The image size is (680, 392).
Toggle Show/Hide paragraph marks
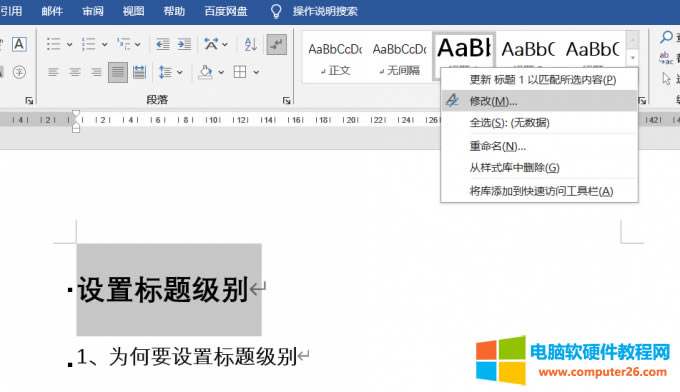click(276, 44)
